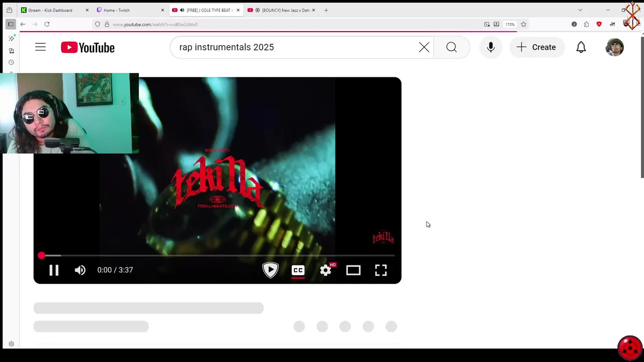Close the J COLE TYPE BEAT tab

[x=237, y=10]
